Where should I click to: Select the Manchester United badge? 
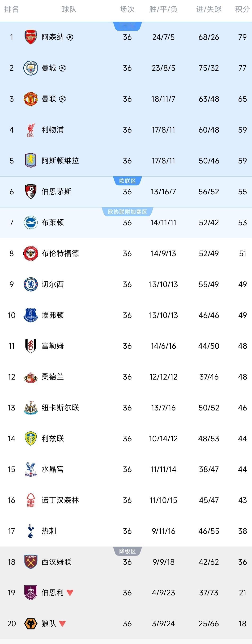[x=30, y=99]
